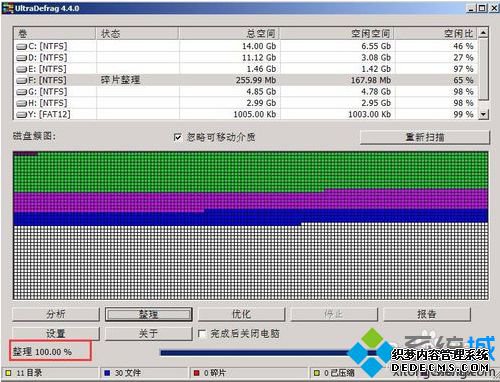Select the G: NTFS drive icon
500x382 pixels.
[21, 92]
